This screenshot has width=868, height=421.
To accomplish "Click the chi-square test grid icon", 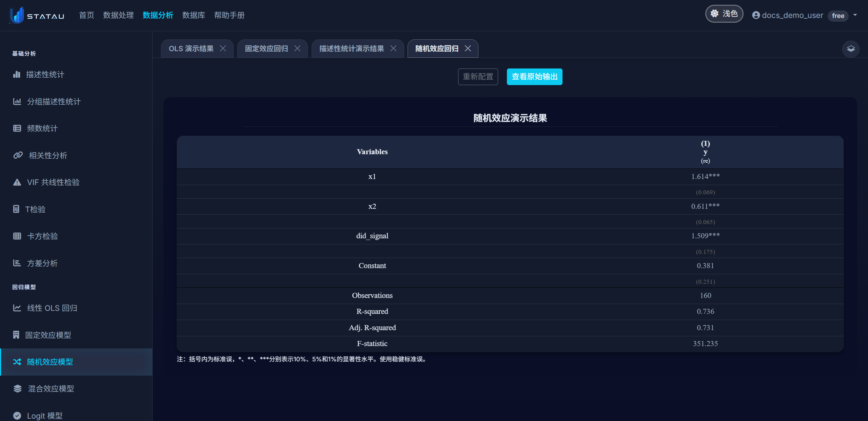I will (x=17, y=236).
